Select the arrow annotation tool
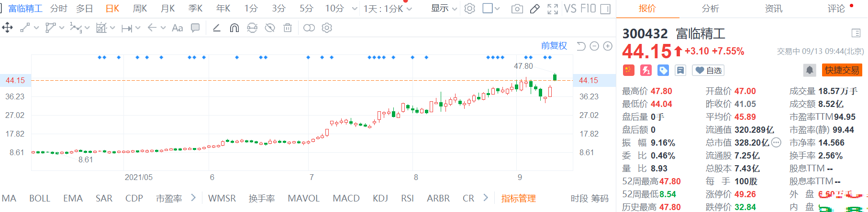The width and height of the screenshot is (868, 212). click(x=152, y=28)
